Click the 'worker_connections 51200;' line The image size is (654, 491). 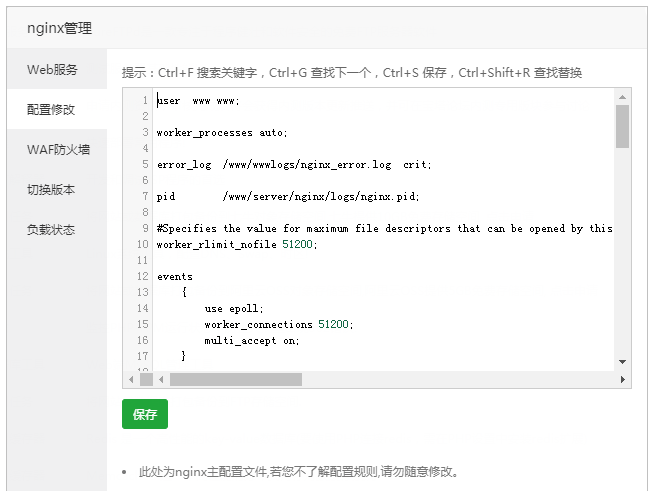point(279,325)
